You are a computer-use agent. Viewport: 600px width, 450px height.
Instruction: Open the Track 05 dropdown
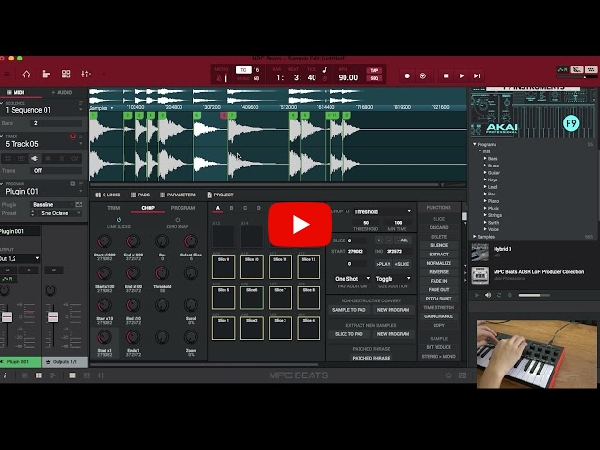pyautogui.click(x=81, y=144)
